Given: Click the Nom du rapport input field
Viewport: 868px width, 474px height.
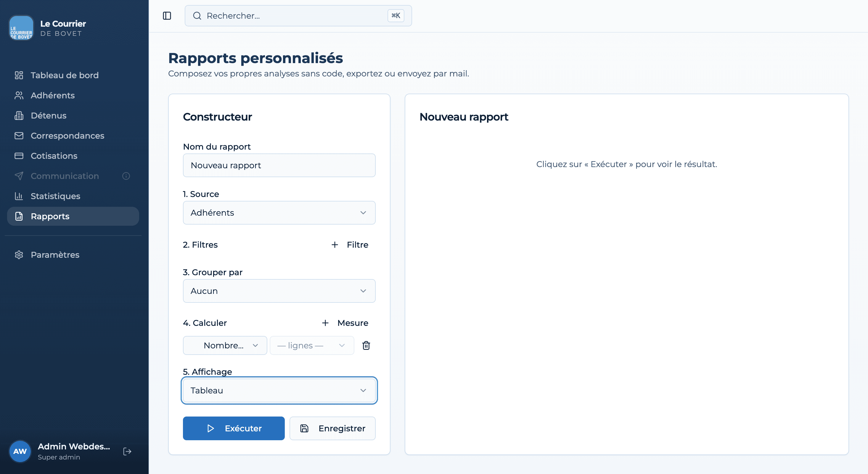Looking at the screenshot, I should pos(279,166).
